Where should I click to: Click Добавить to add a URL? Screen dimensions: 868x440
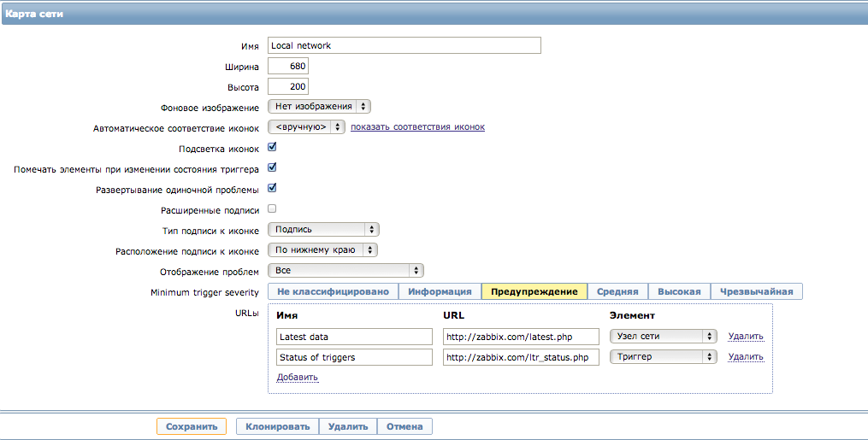pyautogui.click(x=298, y=377)
